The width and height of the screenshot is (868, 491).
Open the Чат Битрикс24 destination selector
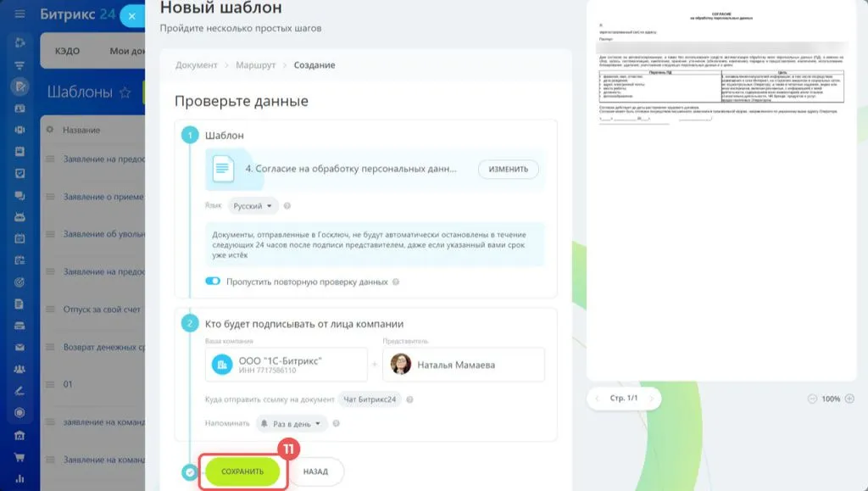[370, 399]
